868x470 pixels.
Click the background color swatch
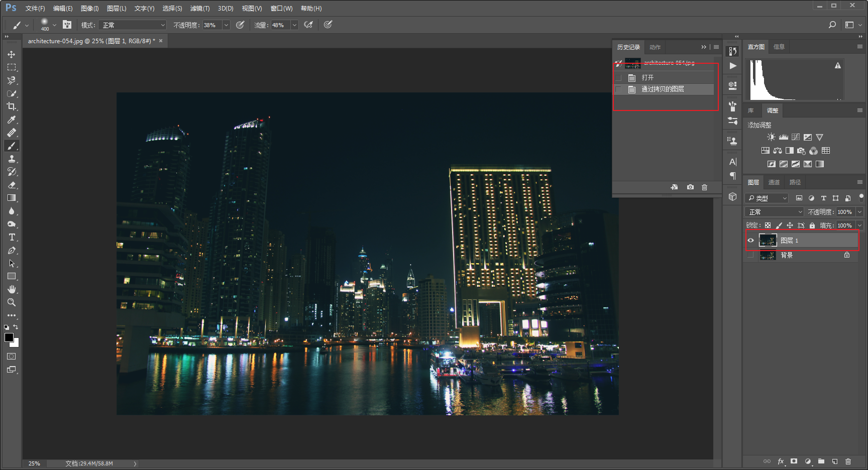pos(16,344)
